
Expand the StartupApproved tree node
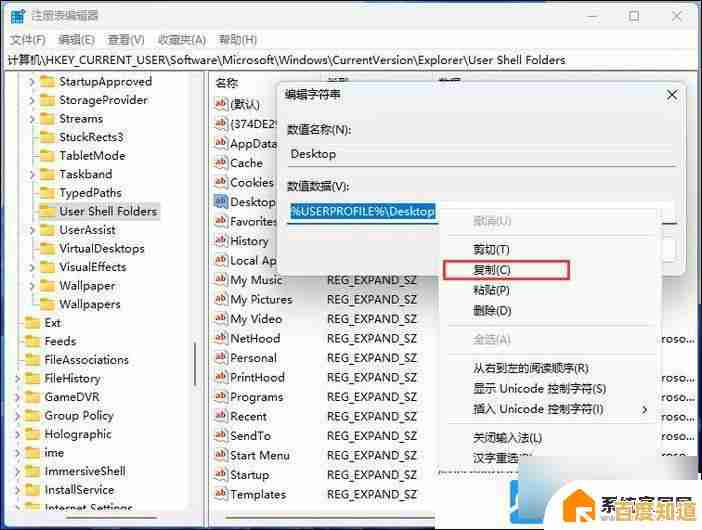tap(31, 82)
